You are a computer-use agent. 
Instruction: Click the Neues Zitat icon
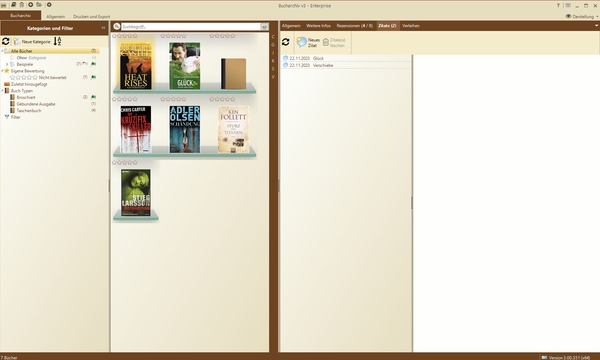(x=302, y=42)
